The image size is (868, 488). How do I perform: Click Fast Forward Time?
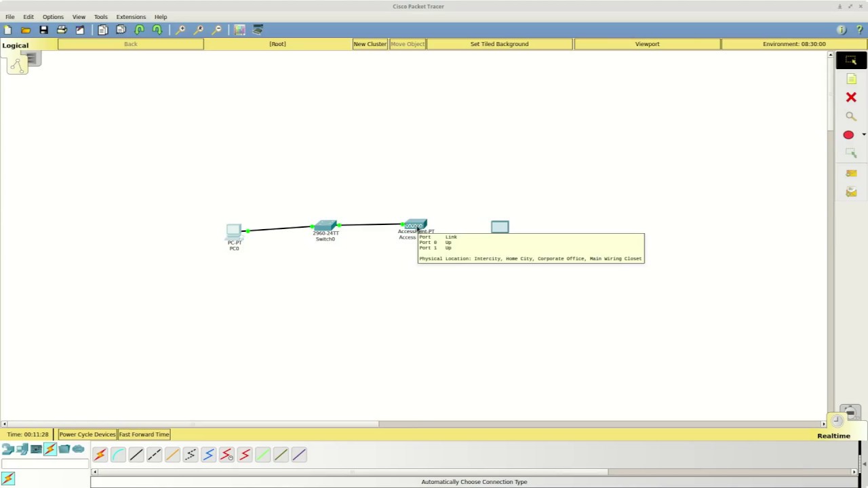(144, 434)
